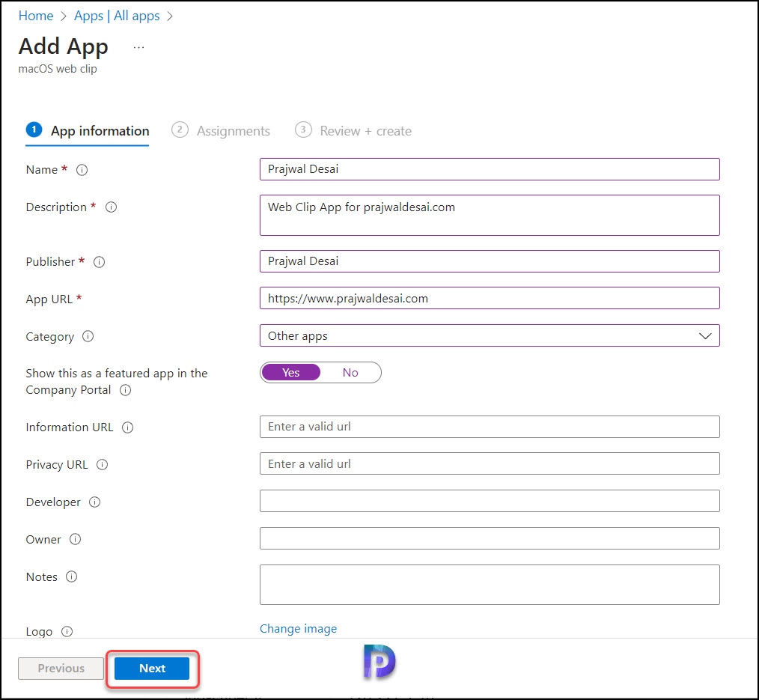The width and height of the screenshot is (759, 700).
Task: Select the App information tab
Action: [88, 131]
